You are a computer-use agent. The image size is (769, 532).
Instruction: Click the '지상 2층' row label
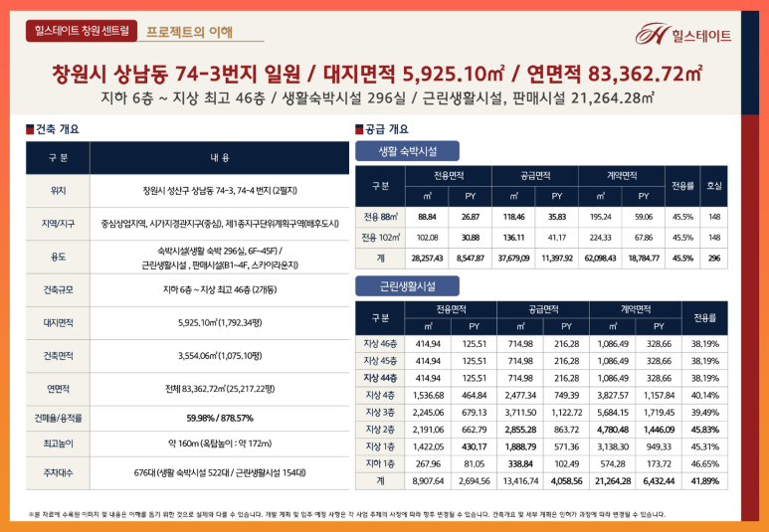coord(380,430)
